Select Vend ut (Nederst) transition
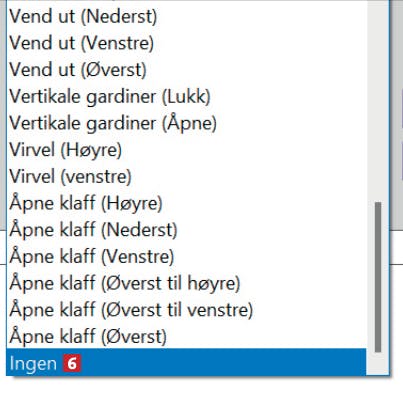The width and height of the screenshot is (403, 401). (186, 16)
